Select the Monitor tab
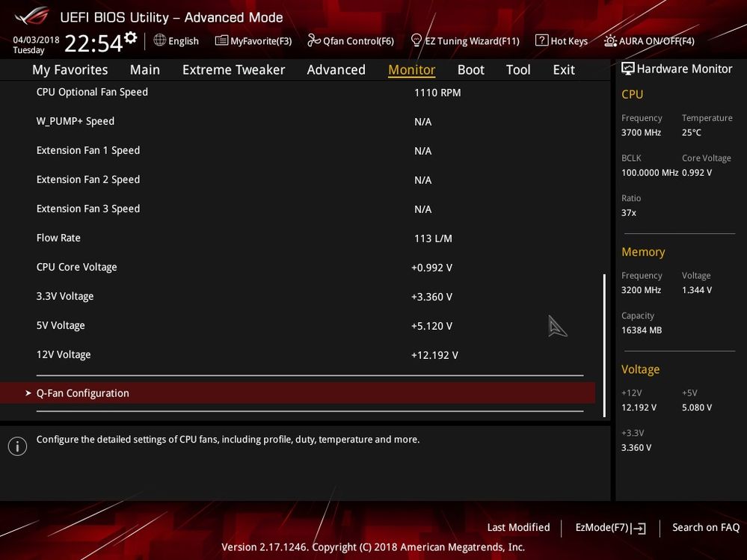 411,70
